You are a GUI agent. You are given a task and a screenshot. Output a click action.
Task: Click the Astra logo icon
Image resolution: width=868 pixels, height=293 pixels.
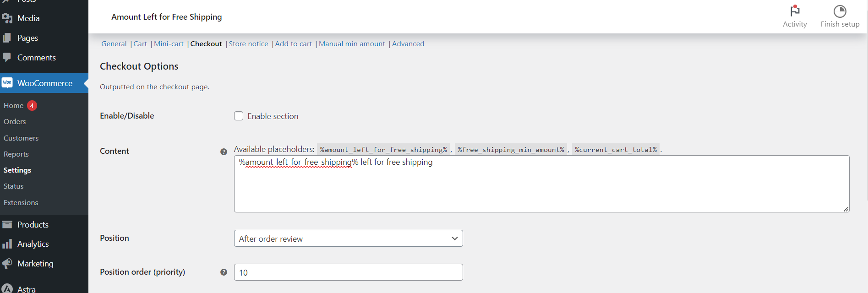[7, 288]
